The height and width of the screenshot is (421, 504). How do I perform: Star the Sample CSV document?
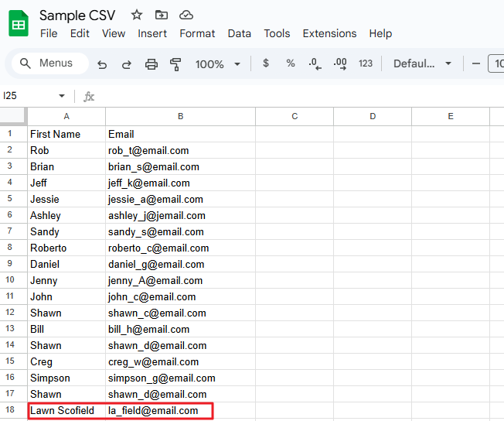coord(137,15)
